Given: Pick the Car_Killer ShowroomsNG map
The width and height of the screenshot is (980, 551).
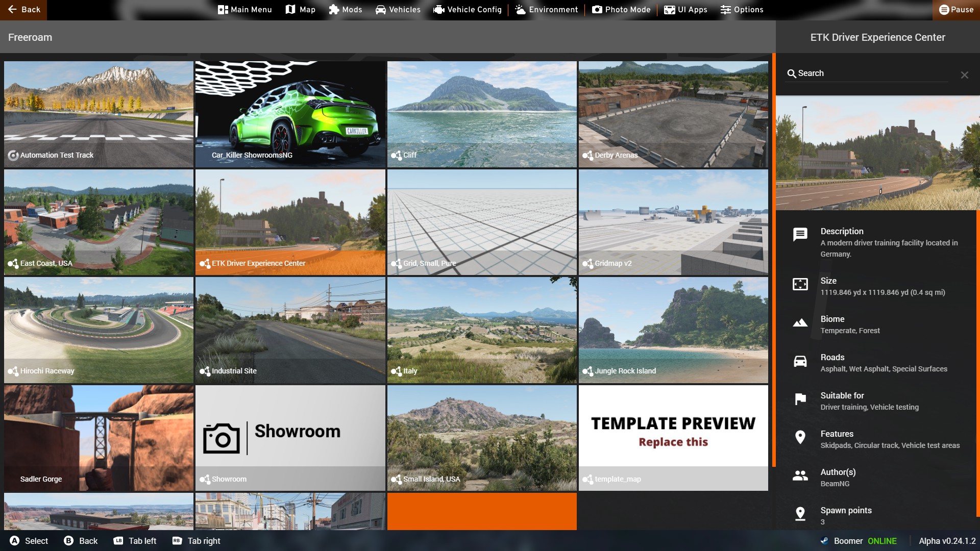Looking at the screenshot, I should click(x=290, y=114).
